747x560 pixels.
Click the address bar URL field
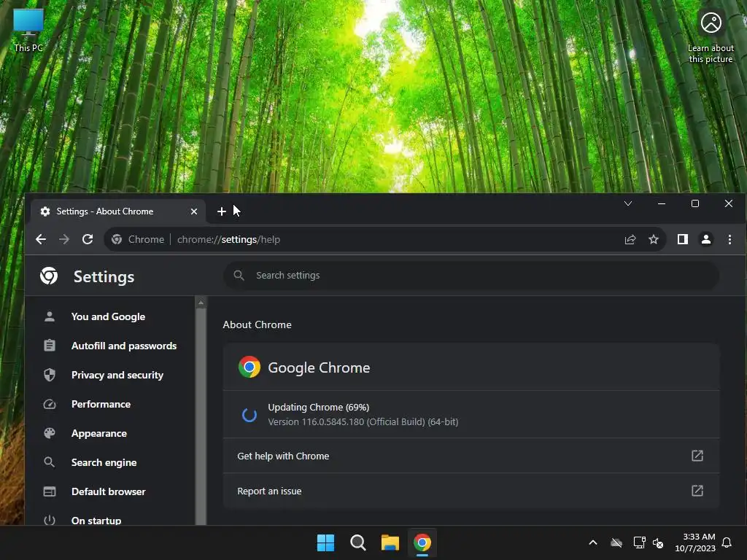tap(385, 239)
